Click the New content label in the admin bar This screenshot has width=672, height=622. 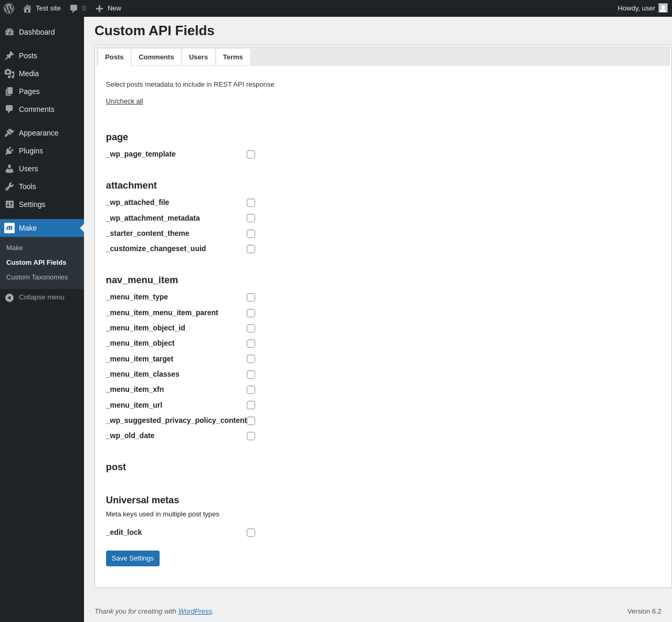coord(114,8)
